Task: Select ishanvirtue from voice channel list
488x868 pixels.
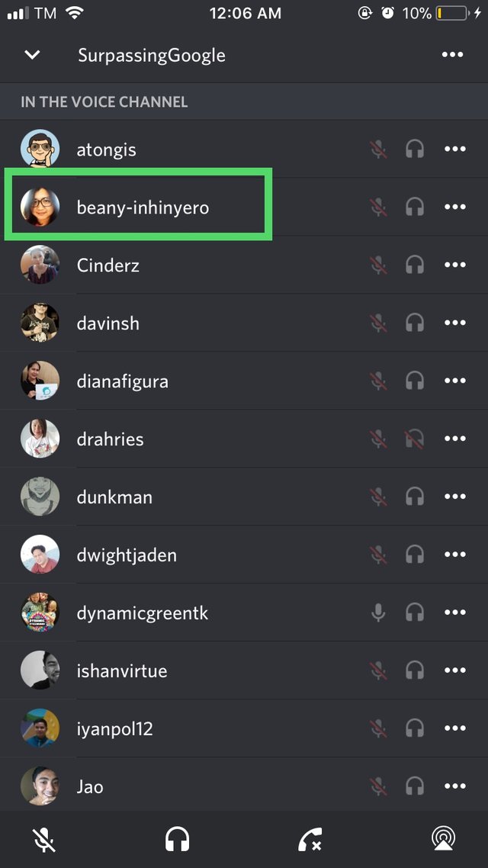Action: (x=244, y=671)
